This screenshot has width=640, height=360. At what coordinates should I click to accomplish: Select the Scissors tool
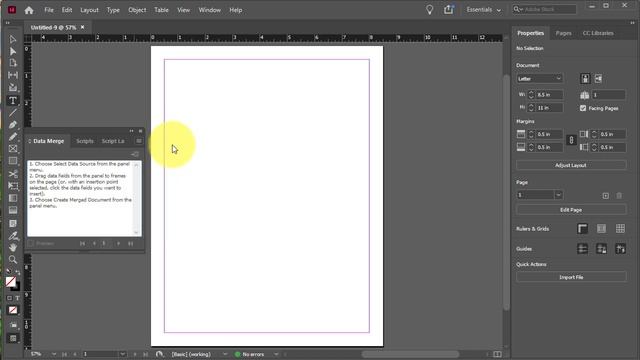pos(13,174)
